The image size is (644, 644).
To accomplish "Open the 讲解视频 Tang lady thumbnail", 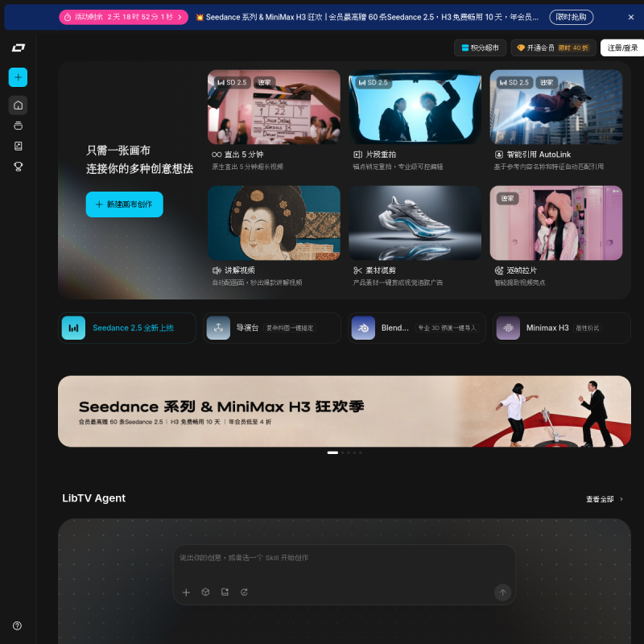I will coord(274,223).
